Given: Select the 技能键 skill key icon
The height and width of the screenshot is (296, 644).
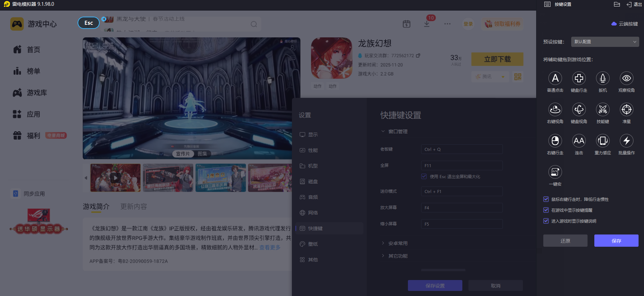Looking at the screenshot, I should (603, 109).
